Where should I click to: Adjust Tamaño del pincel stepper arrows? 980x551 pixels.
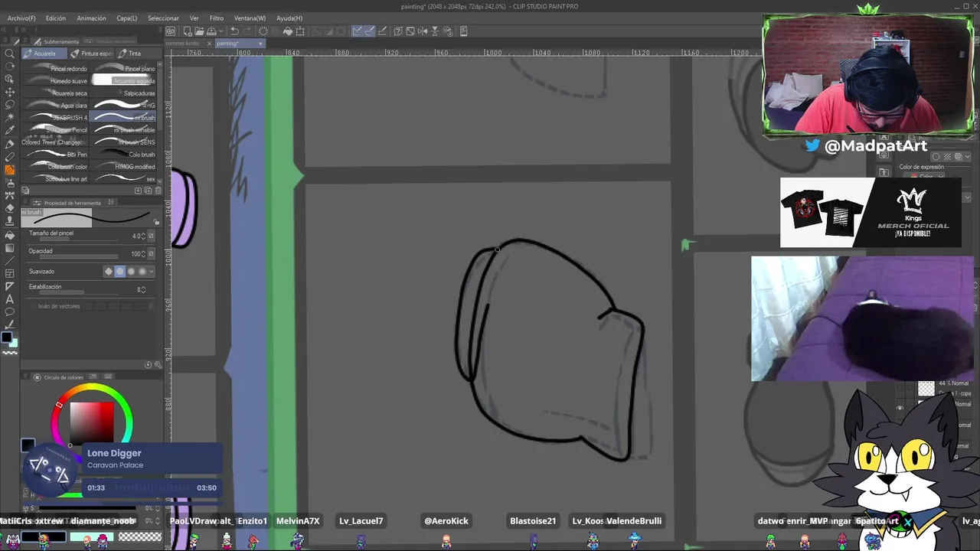point(143,236)
